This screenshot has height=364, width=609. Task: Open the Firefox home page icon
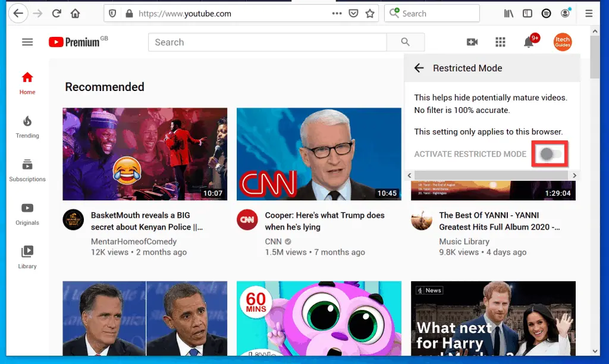(75, 14)
